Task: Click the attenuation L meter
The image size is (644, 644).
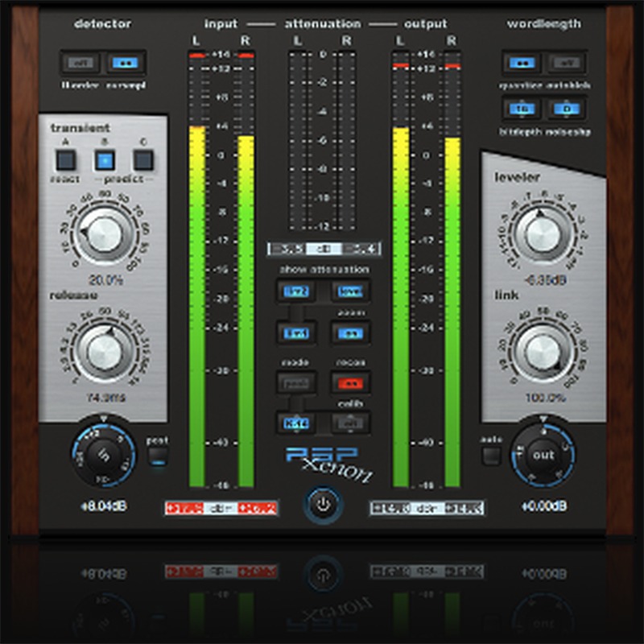Action: 298,140
